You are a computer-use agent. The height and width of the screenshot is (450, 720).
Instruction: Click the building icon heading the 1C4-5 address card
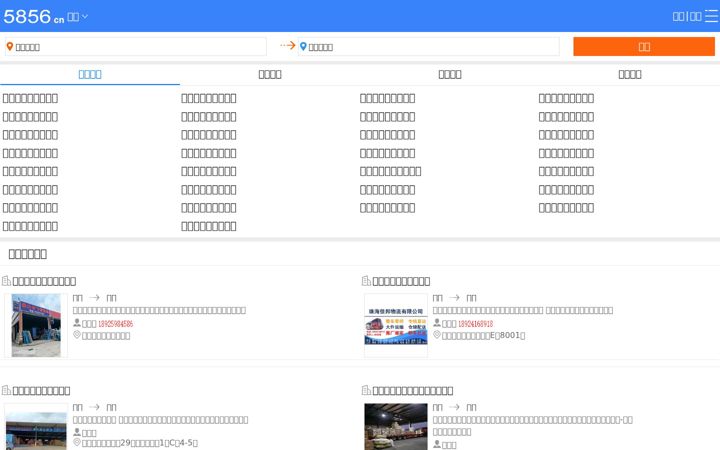6,390
